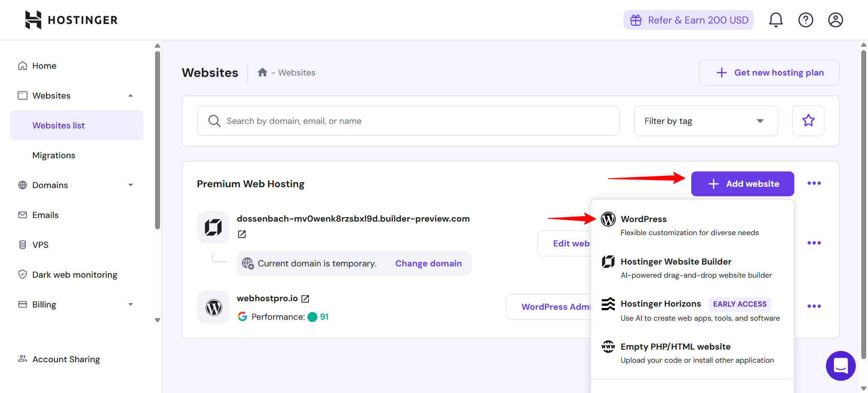This screenshot has height=393, width=868.
Task: Click the Dark web monitoring shield icon
Action: pyautogui.click(x=23, y=275)
